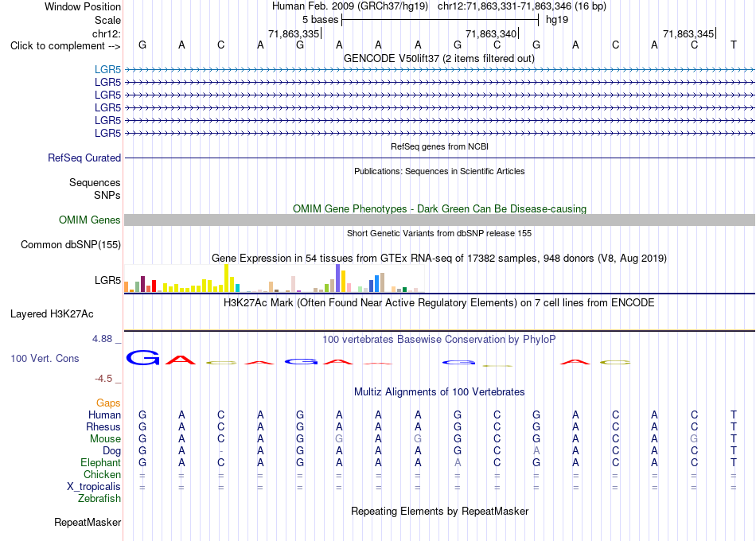The height and width of the screenshot is (541, 756).
Task: Open Multiz Alignments of 100 Vertebrates title
Action: click(439, 392)
